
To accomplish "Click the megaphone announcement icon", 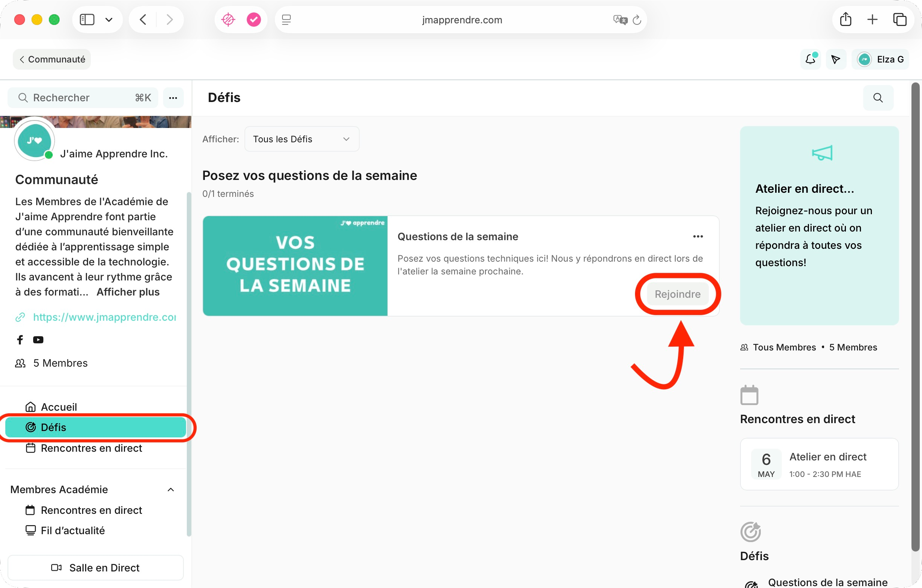I will click(822, 153).
